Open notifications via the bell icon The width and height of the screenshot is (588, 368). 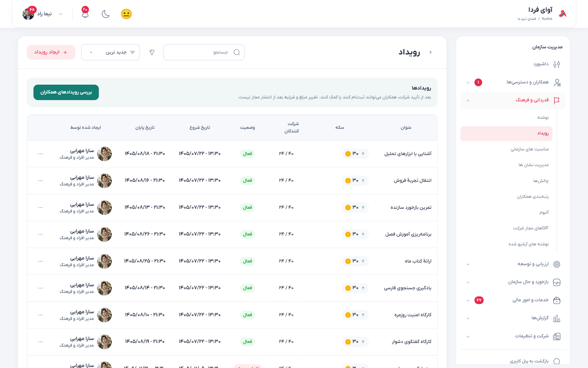tap(85, 14)
